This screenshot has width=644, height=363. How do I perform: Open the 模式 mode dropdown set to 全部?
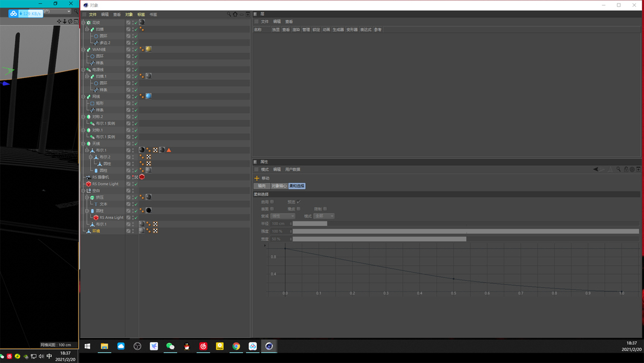324,216
